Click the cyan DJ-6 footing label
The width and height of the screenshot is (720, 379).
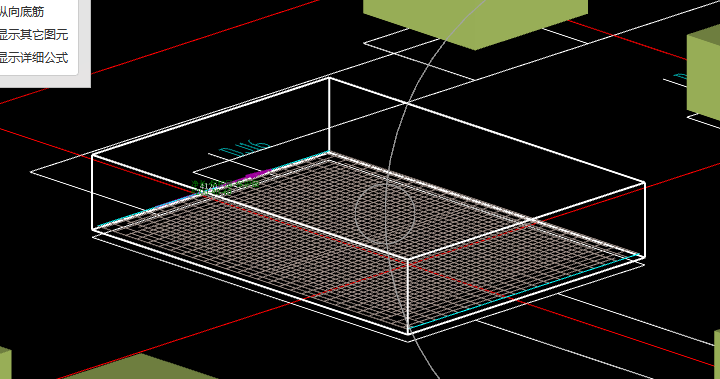click(x=245, y=148)
